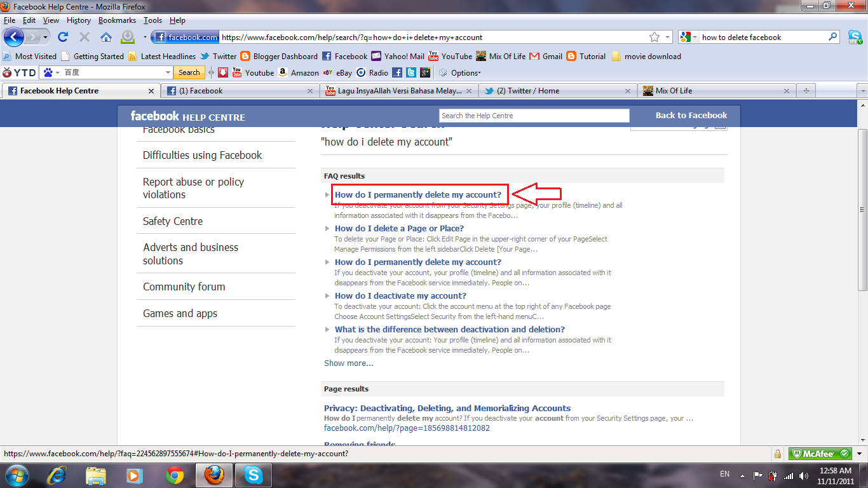
Task: Launch Internet Explorer from the taskbar
Action: click(57, 475)
